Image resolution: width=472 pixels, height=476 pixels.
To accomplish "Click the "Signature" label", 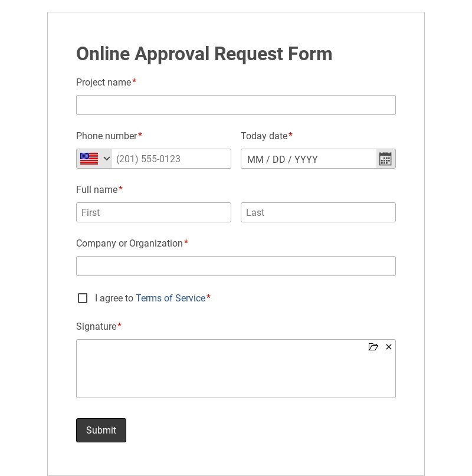I will click(96, 327).
